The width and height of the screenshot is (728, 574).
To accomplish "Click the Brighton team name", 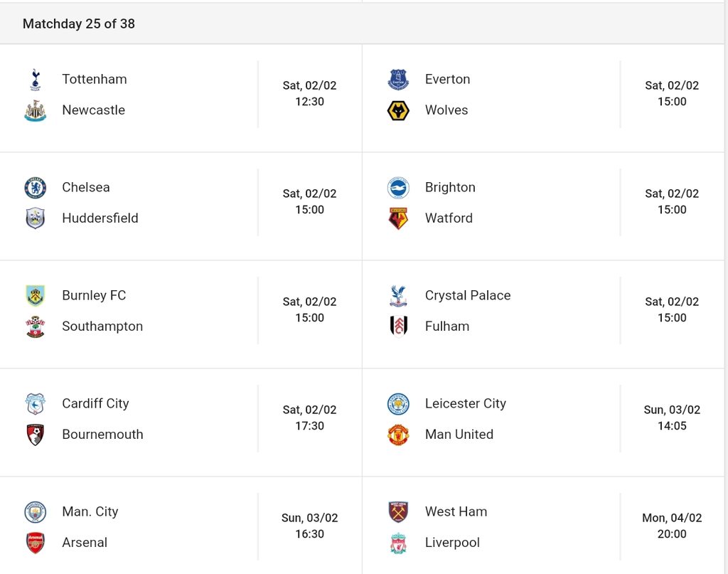I will pyautogui.click(x=450, y=188).
